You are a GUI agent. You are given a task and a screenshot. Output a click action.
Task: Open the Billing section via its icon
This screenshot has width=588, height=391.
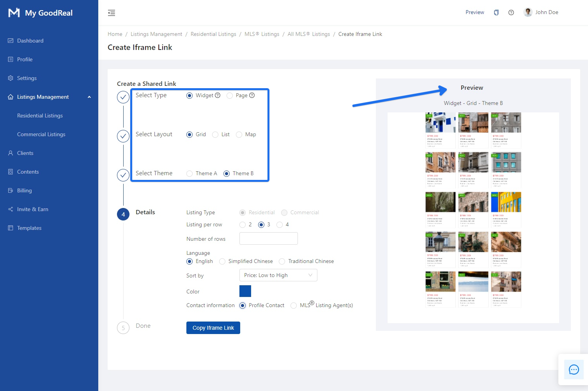11,190
